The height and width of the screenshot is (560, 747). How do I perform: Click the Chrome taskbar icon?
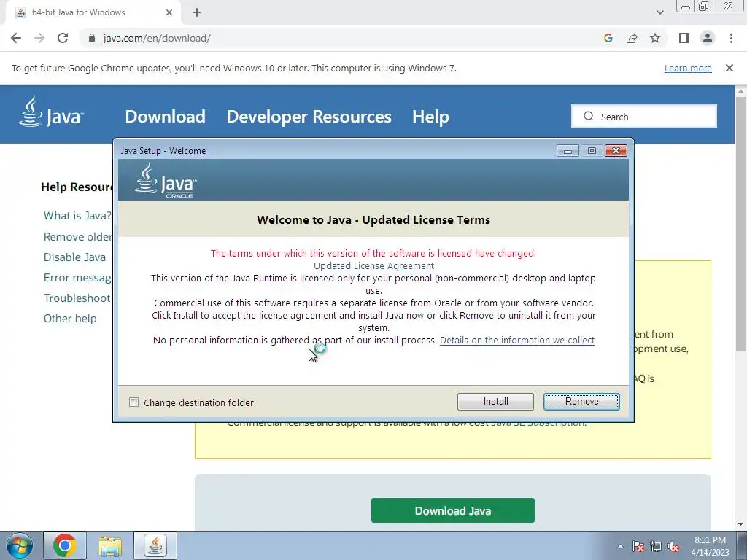pos(65,545)
